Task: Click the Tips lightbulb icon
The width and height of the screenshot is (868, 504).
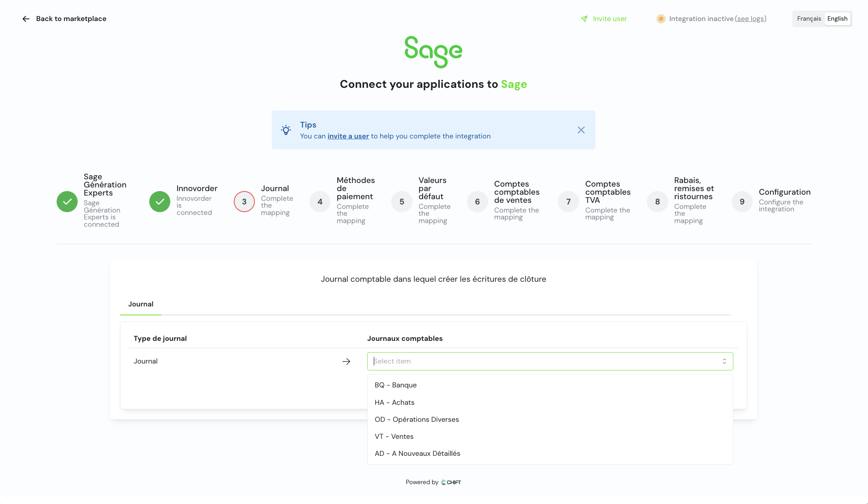Action: [286, 130]
